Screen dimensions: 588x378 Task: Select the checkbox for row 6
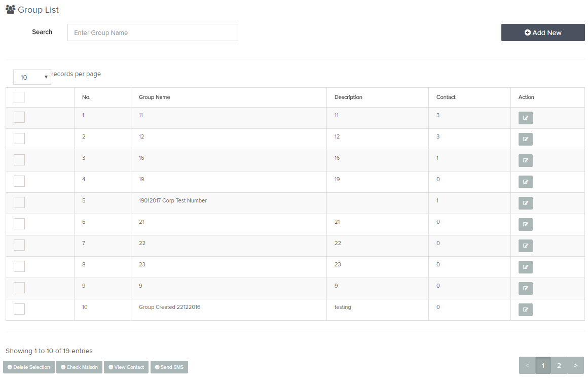click(x=19, y=224)
